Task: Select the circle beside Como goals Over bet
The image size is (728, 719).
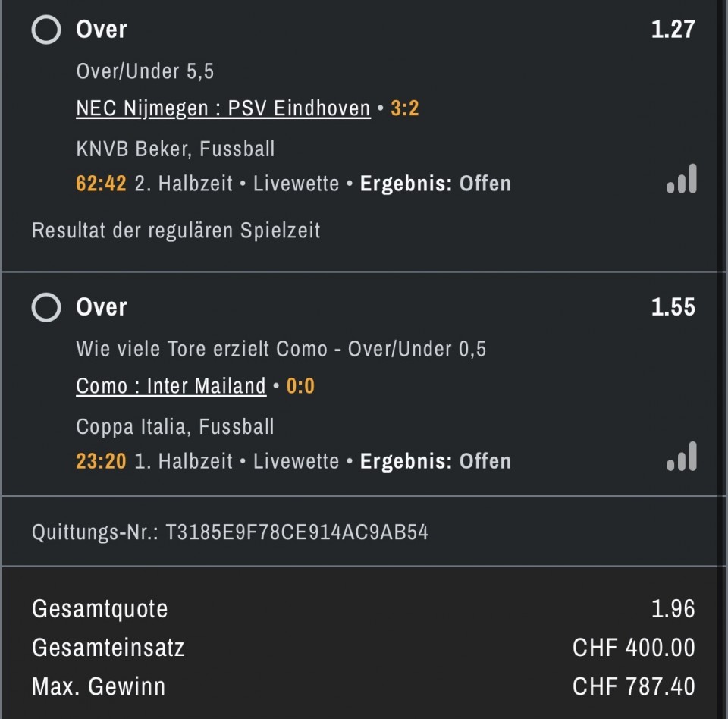Action: tap(46, 308)
